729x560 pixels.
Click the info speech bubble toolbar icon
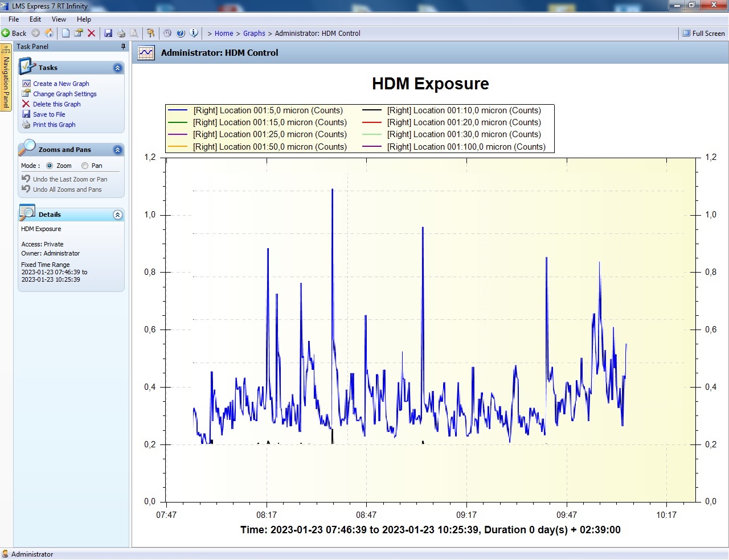coord(194,33)
